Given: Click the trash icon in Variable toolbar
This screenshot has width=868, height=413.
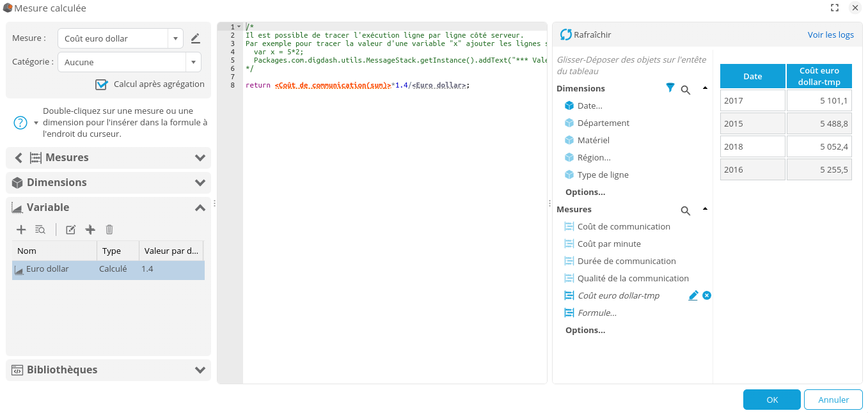Looking at the screenshot, I should point(109,230).
